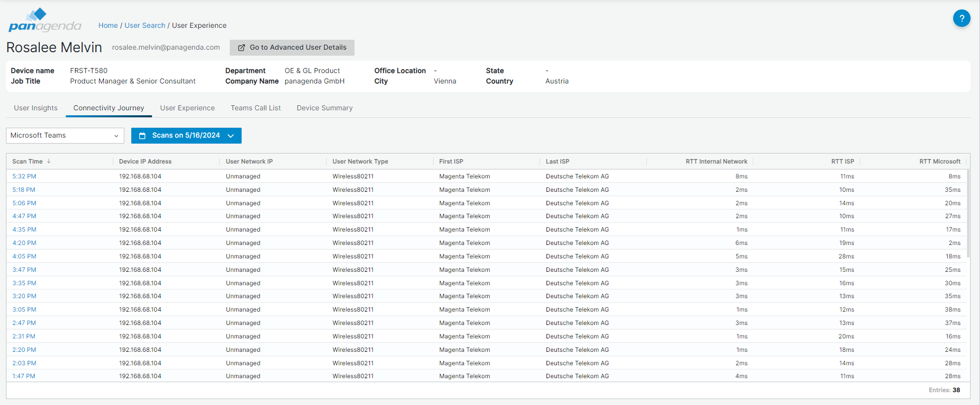Open the Microsoft Teams dropdown

tap(65, 136)
